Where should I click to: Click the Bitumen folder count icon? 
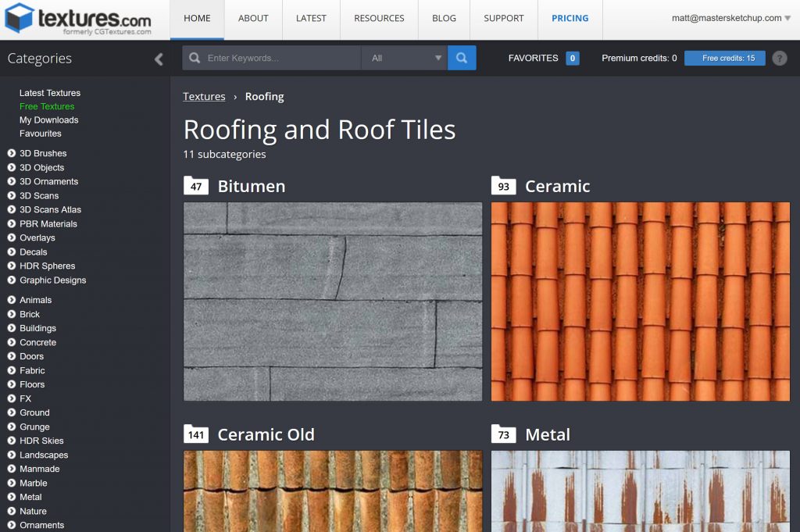tap(196, 186)
